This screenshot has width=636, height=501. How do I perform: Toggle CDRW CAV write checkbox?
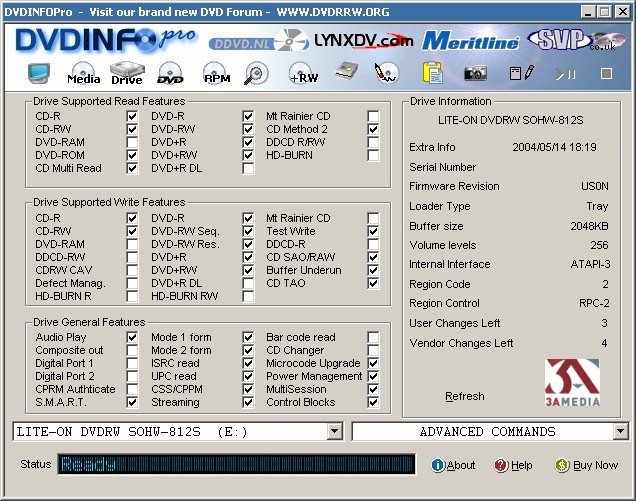coord(132,270)
